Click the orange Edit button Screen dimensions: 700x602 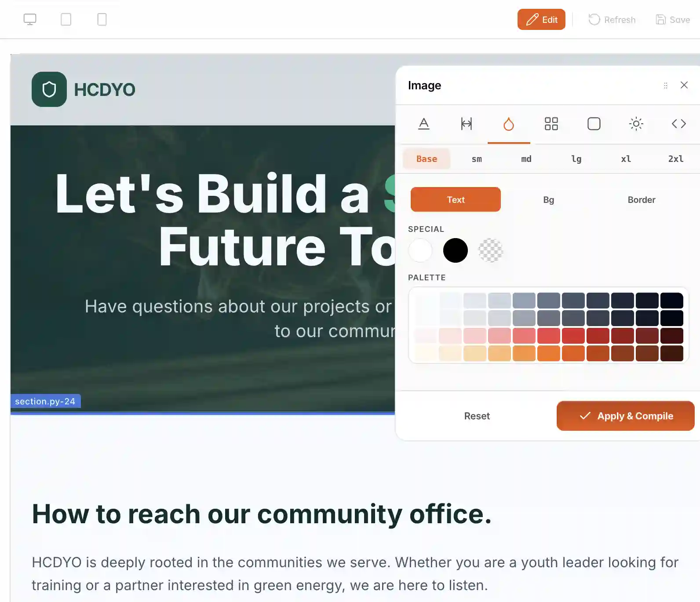(541, 19)
